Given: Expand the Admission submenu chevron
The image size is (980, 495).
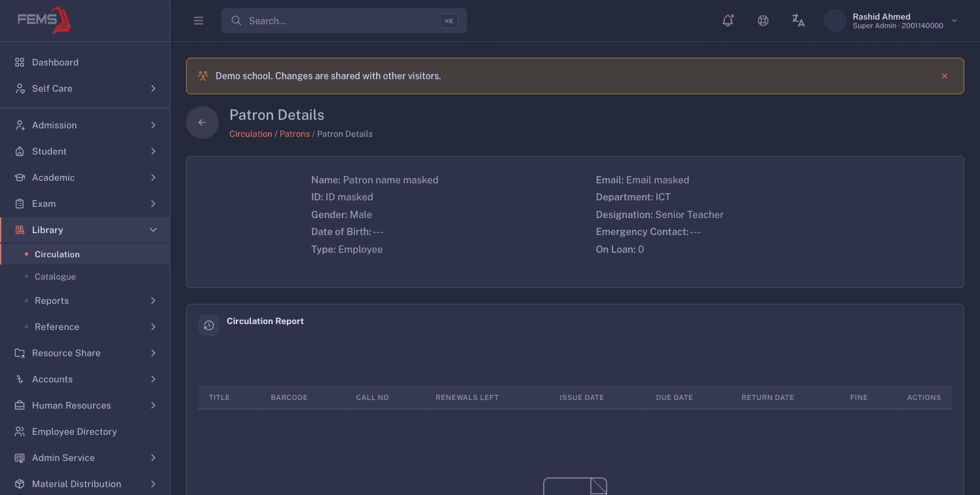Looking at the screenshot, I should 153,125.
